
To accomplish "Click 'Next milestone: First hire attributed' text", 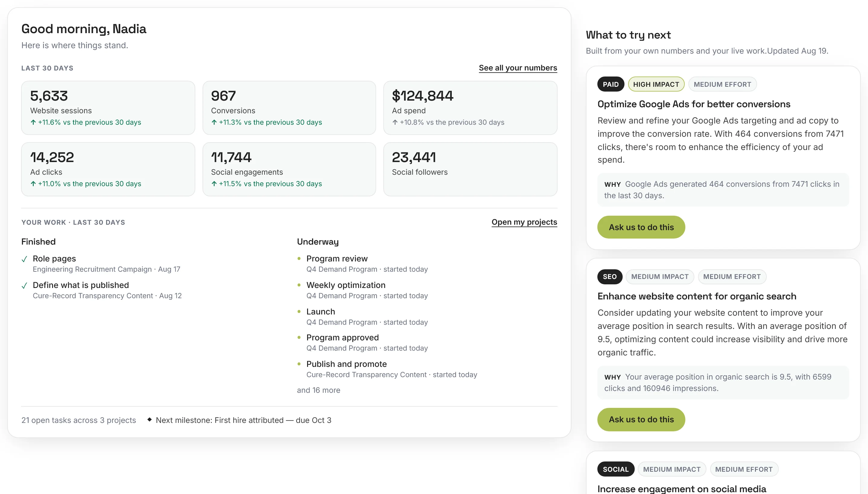I will [219, 420].
